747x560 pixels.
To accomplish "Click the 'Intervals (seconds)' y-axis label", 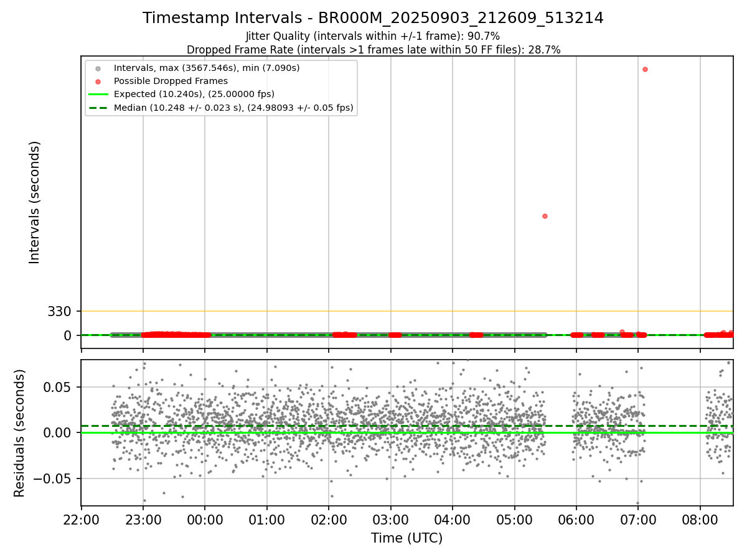I will coord(35,202).
